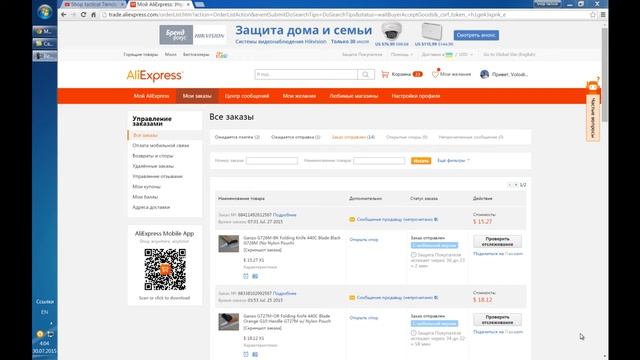Open Центр сообщений in the orange nav
This screenshot has width=640, height=360.
coord(247,96)
